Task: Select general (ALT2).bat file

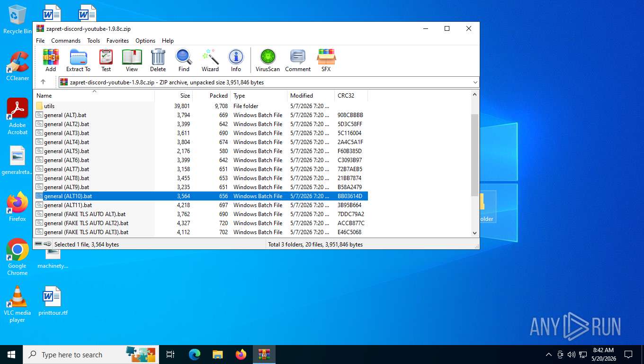Action: point(200,124)
